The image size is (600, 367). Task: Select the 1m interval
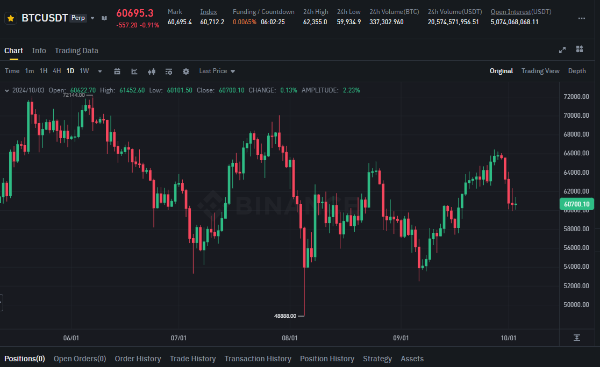coord(29,71)
